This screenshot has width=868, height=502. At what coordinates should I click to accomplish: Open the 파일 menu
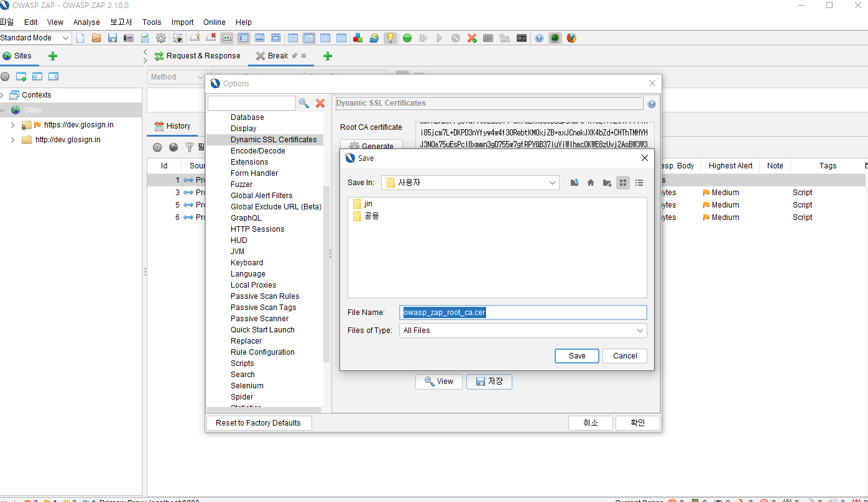coord(7,22)
